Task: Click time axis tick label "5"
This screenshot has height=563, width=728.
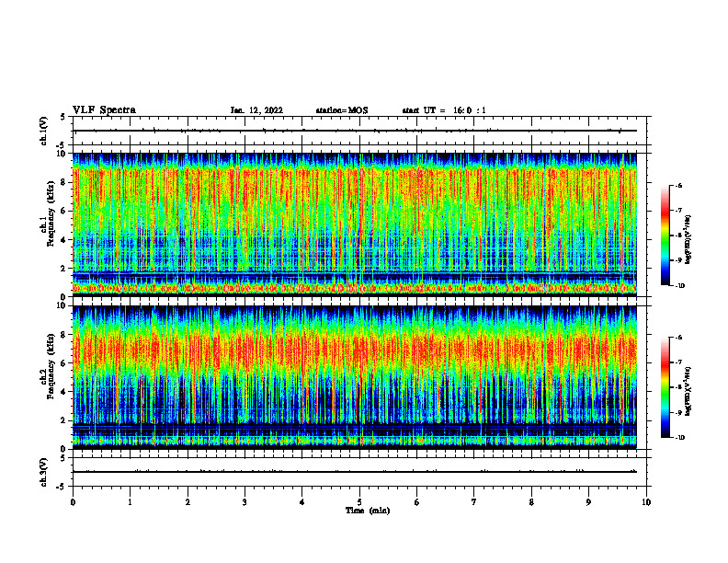Action: coord(359,502)
